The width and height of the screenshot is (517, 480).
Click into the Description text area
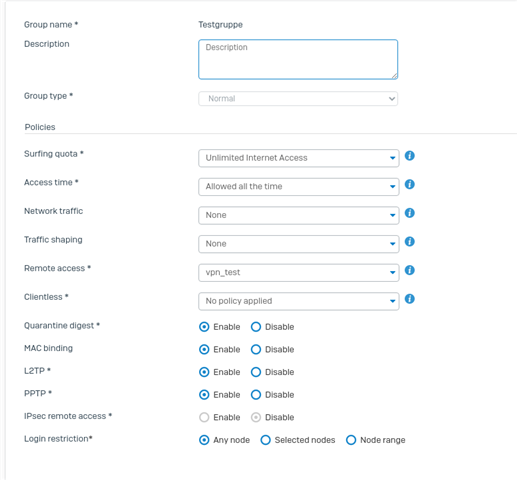[x=298, y=59]
